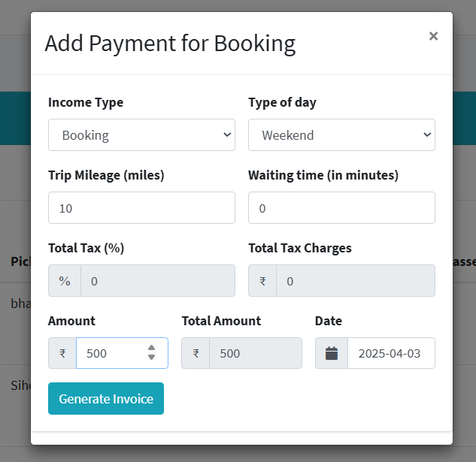Click the Add Payment for Booking title
Image resolution: width=476 pixels, height=462 pixels.
click(x=170, y=44)
